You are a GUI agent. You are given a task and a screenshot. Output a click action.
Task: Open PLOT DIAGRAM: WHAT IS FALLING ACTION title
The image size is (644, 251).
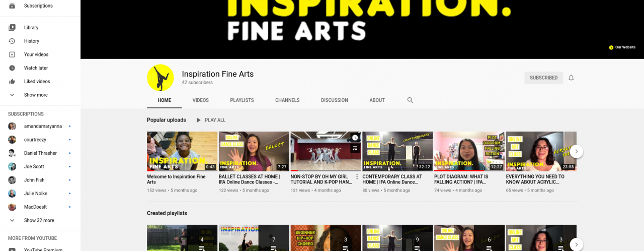461,179
